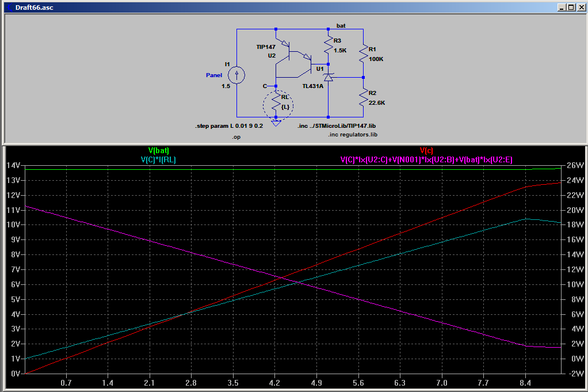Click the R1 designator label
The width and height of the screenshot is (588, 392).
(x=372, y=50)
